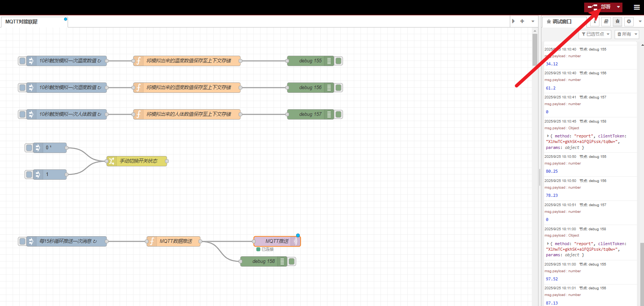
Task: Select the MQTT对接联犀 flow tab
Action: point(22,22)
